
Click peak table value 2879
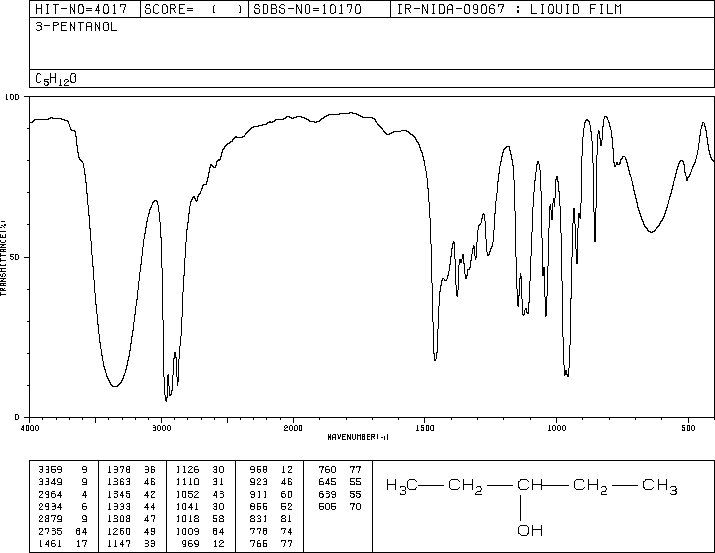click(50, 519)
